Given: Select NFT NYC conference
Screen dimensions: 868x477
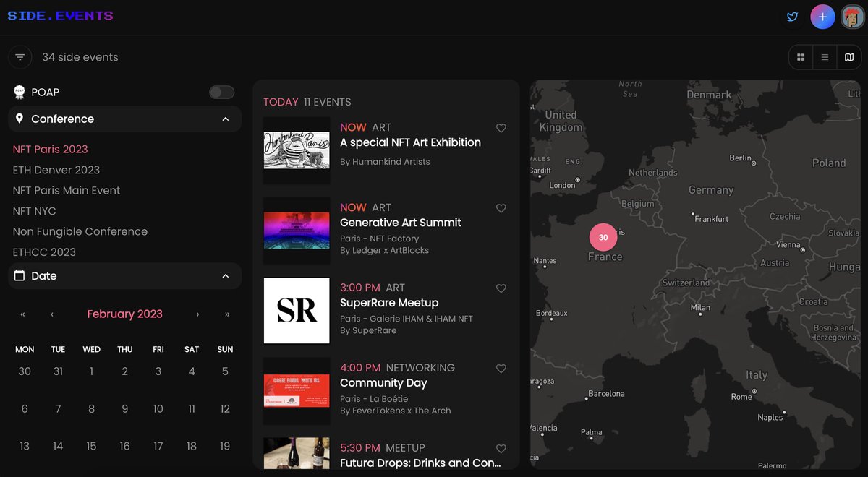Looking at the screenshot, I should coord(34,211).
